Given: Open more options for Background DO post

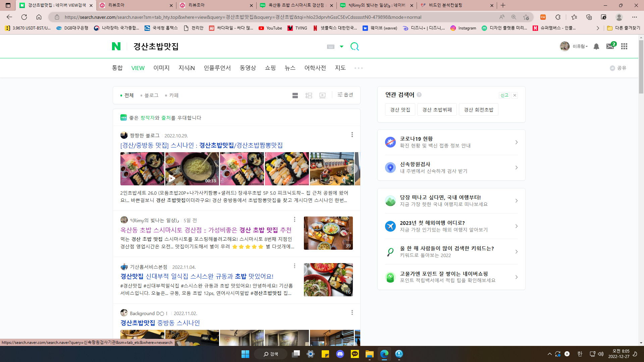Looking at the screenshot, I should tap(352, 312).
